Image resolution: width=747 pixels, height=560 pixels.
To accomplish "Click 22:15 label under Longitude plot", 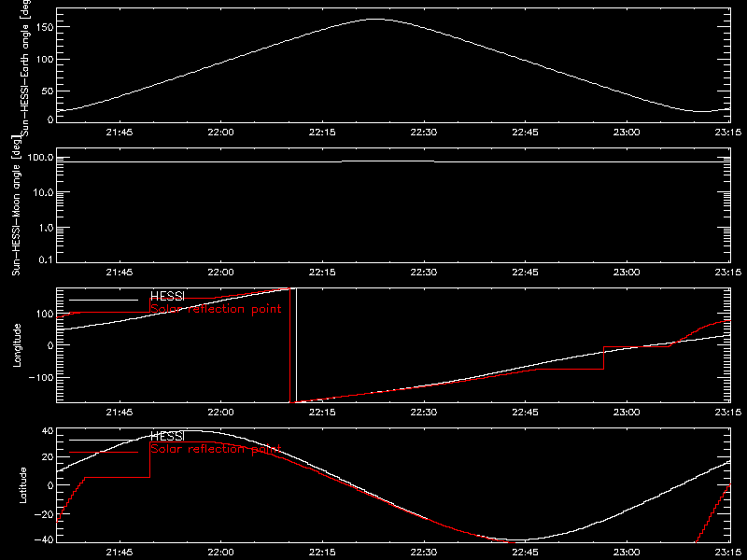I will pyautogui.click(x=322, y=412).
